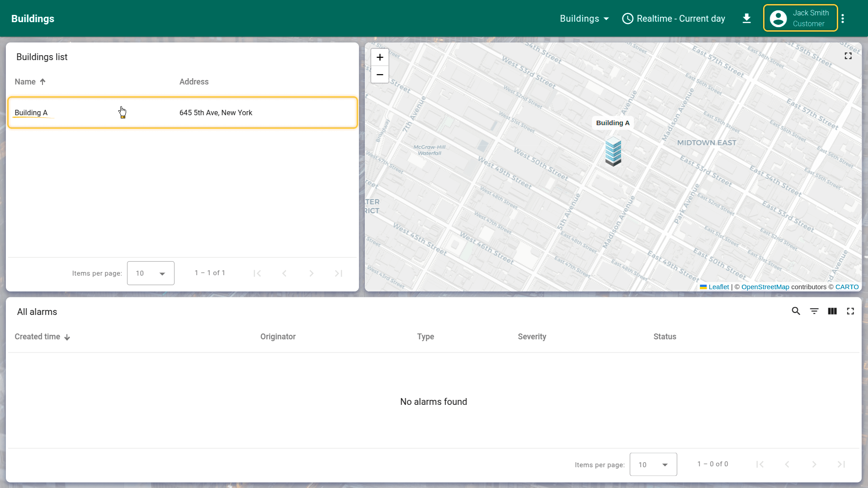Click the export dashboard download icon
868x488 pixels.
[747, 19]
